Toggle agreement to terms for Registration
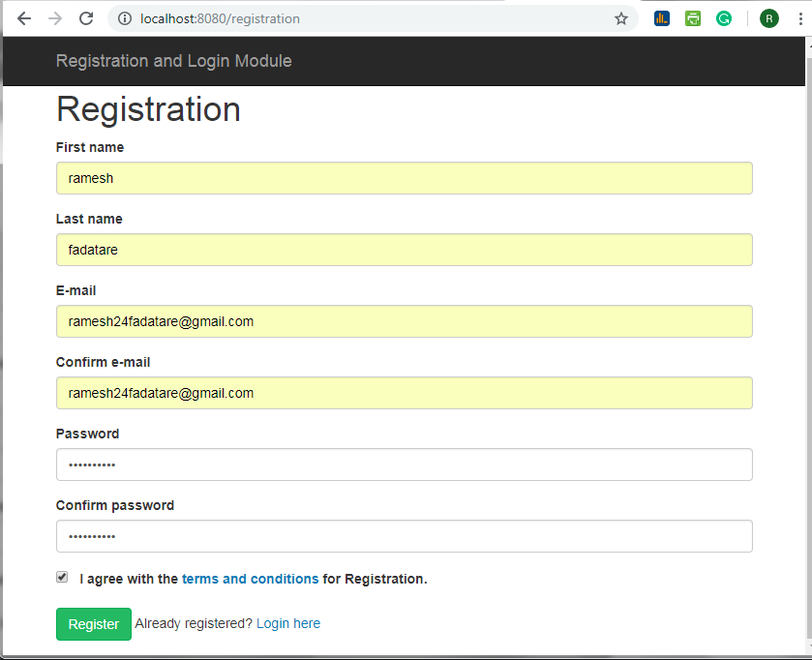 tap(61, 577)
